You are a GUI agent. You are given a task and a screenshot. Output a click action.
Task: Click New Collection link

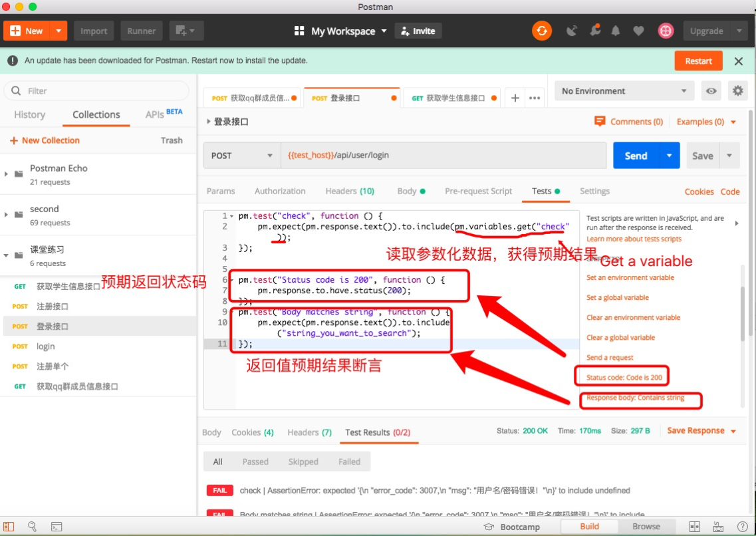click(x=45, y=140)
